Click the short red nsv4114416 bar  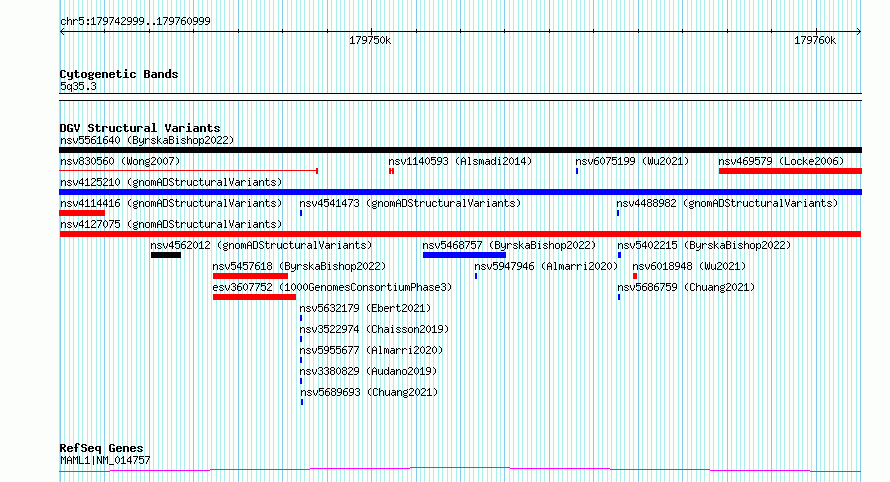tap(82, 213)
